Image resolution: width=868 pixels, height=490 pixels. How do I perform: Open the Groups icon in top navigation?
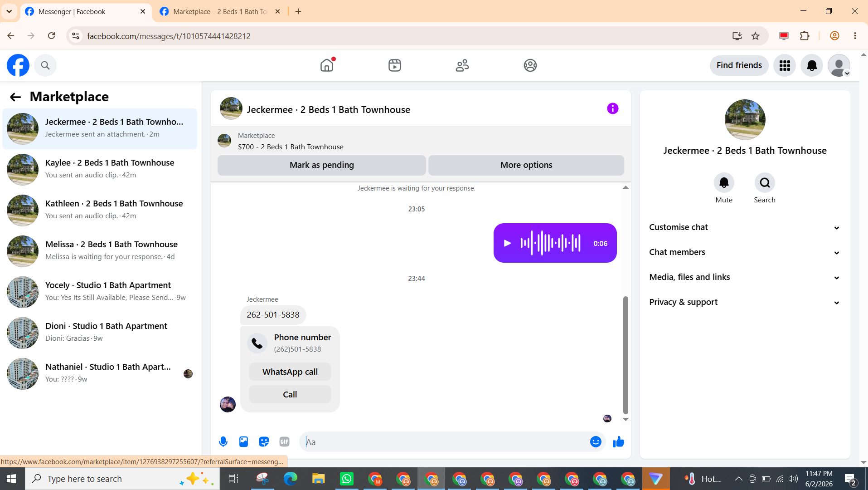point(530,65)
